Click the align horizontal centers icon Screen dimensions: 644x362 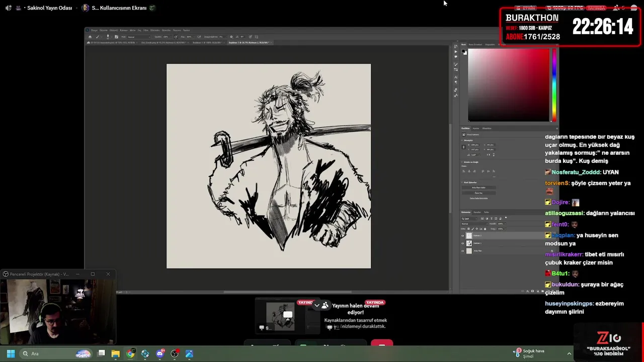click(469, 171)
